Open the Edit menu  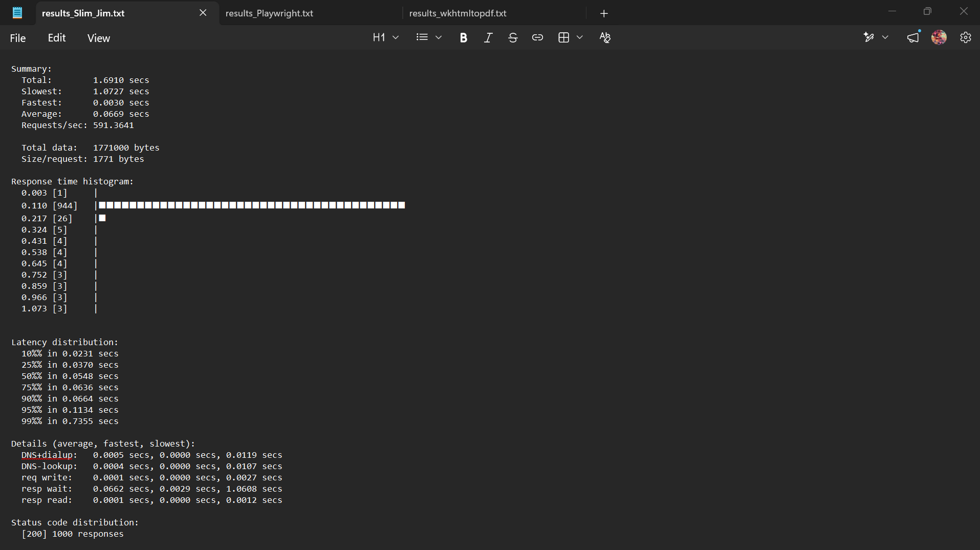[57, 38]
